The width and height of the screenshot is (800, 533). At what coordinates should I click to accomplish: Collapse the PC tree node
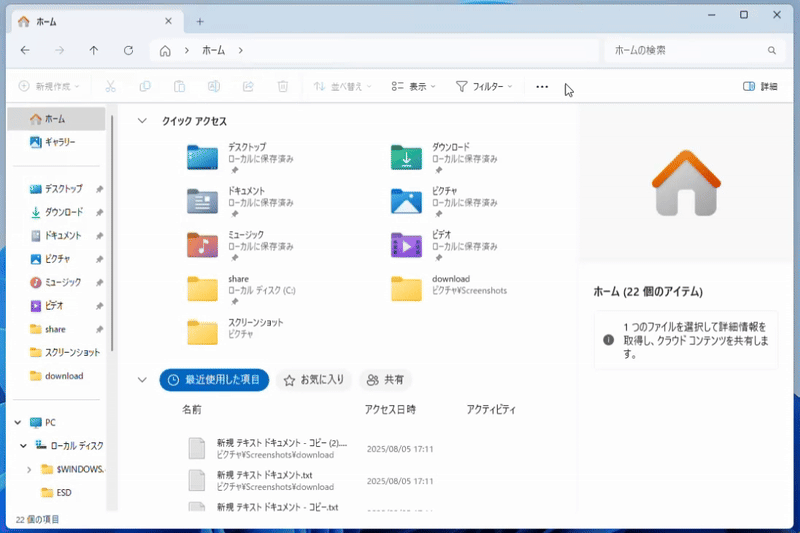[18, 422]
